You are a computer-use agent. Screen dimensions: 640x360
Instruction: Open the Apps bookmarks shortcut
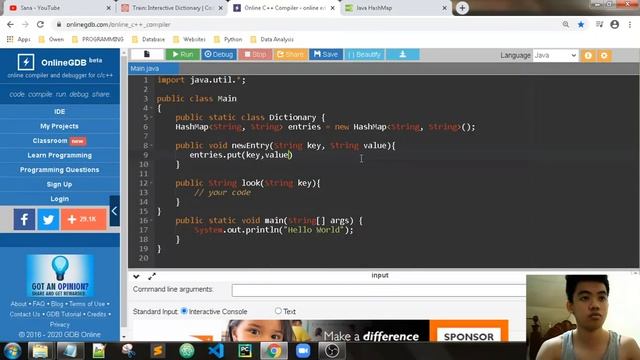pyautogui.click(x=18, y=39)
